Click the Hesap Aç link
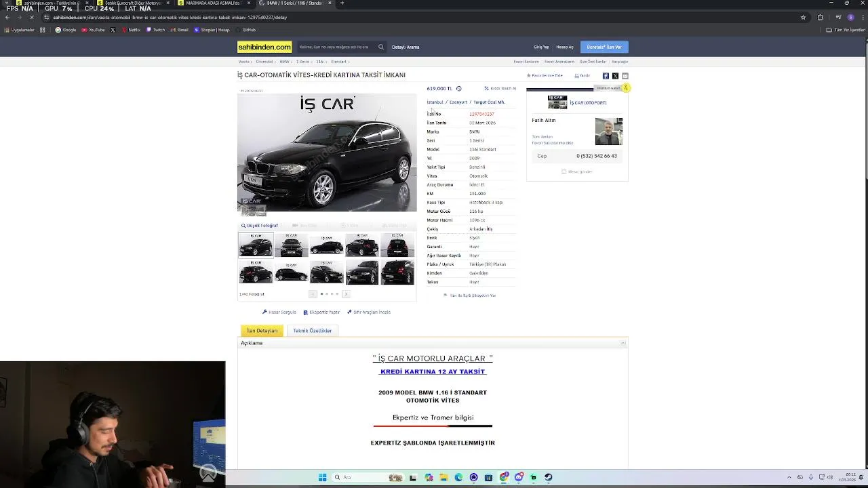 click(565, 47)
